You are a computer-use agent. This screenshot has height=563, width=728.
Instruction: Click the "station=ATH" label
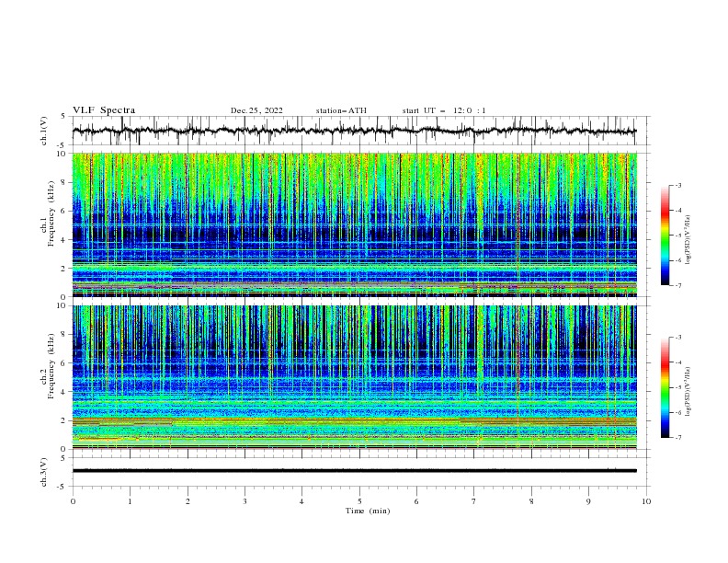click(341, 110)
